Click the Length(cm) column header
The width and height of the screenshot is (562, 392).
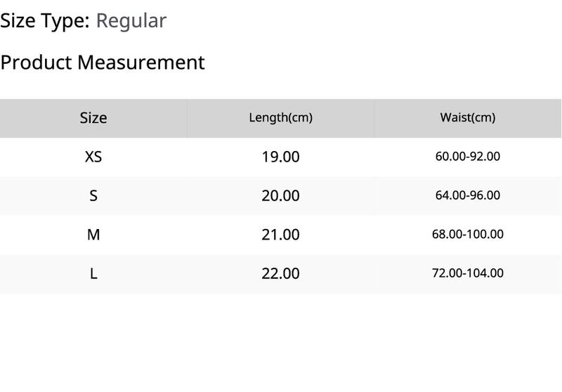tap(280, 118)
